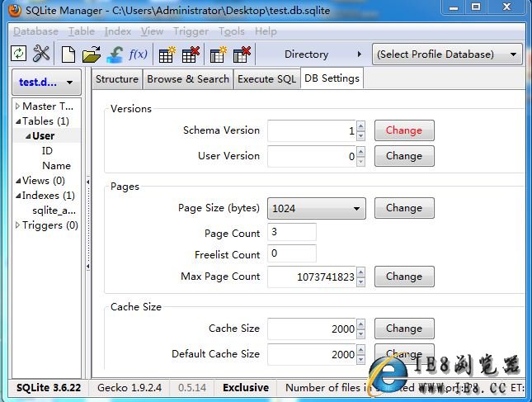The width and height of the screenshot is (532, 402).
Task: Click Exclusive in status bar
Action: (x=246, y=388)
